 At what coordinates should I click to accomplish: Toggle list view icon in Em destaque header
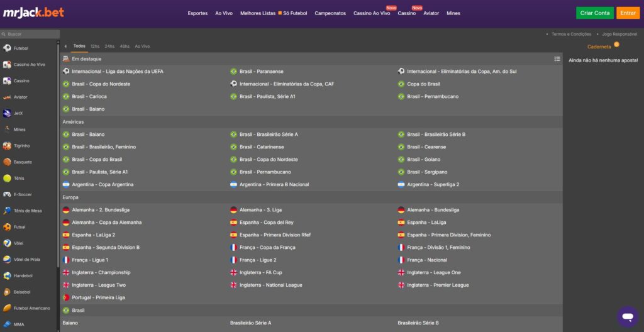[x=557, y=59]
